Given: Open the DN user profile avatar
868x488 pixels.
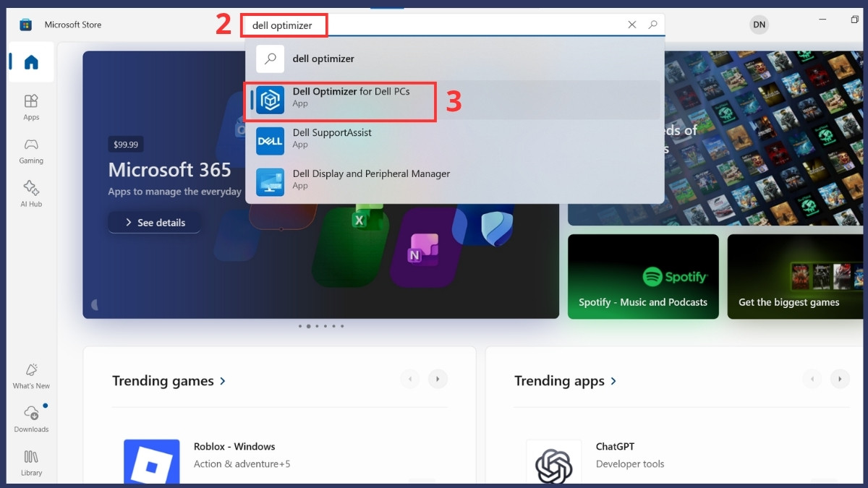Looking at the screenshot, I should point(759,25).
